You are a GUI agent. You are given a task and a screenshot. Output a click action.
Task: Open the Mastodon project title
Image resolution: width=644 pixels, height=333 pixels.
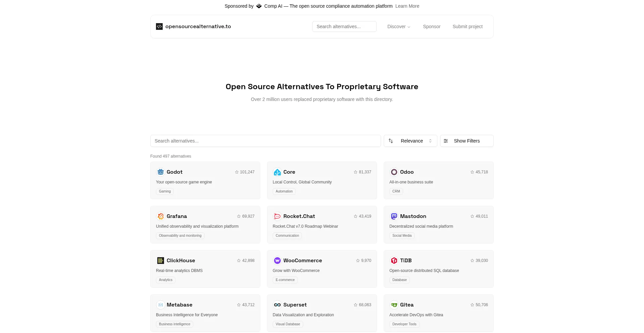(x=413, y=216)
